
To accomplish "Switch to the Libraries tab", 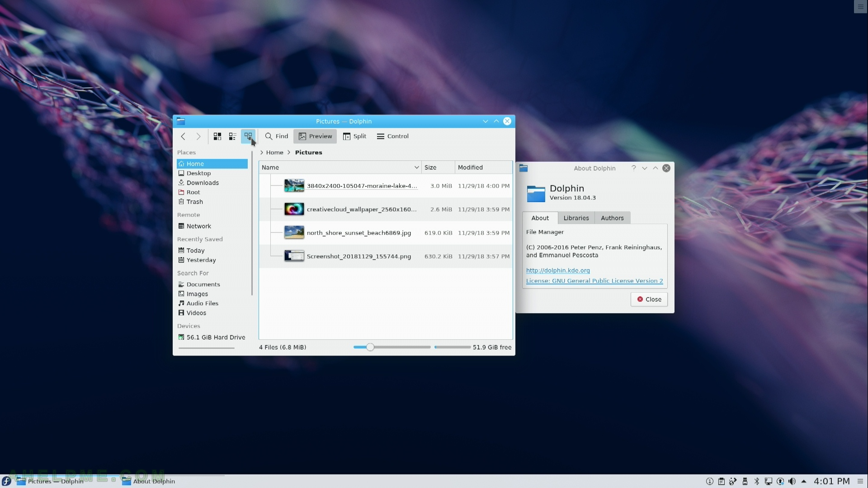I will click(576, 218).
